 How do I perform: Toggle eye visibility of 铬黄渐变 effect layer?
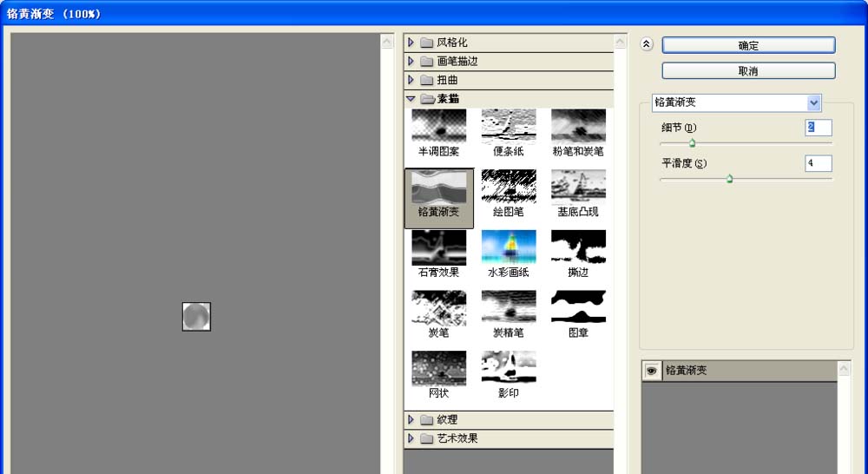click(x=652, y=371)
